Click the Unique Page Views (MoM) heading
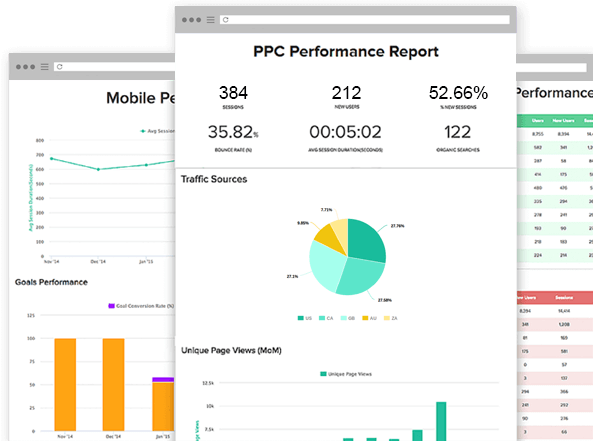Image resolution: width=593 pixels, height=441 pixels. coord(231,350)
